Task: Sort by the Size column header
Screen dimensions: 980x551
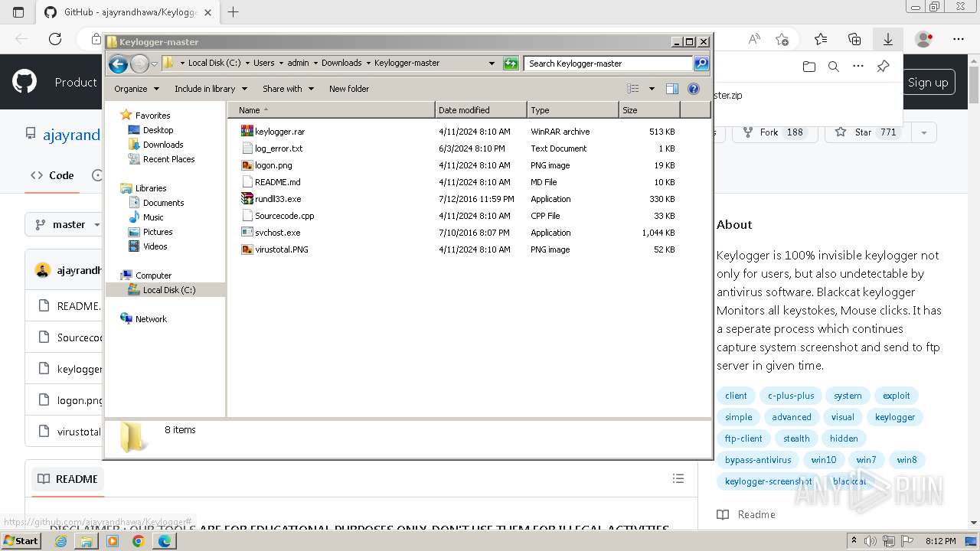Action: (649, 110)
